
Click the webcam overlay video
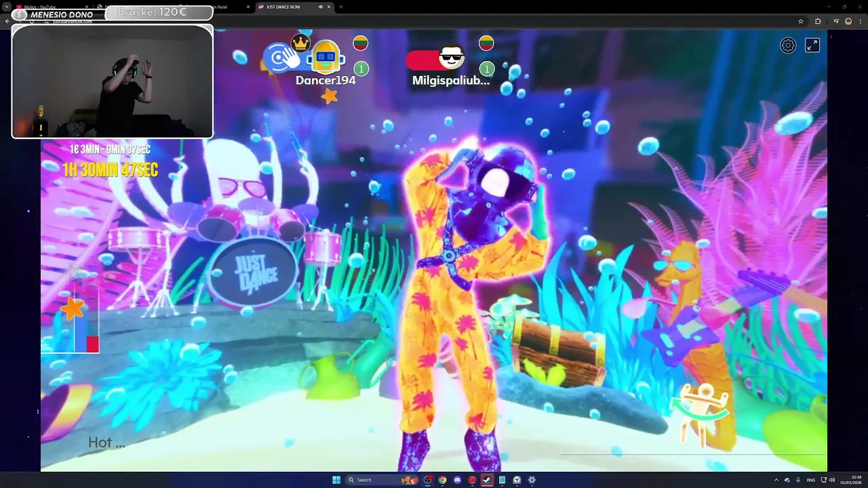(x=113, y=81)
